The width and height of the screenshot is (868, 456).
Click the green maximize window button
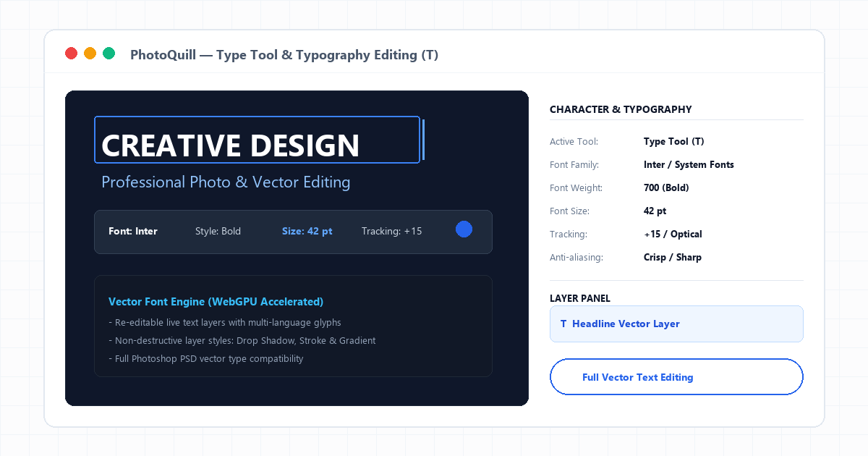(x=109, y=53)
